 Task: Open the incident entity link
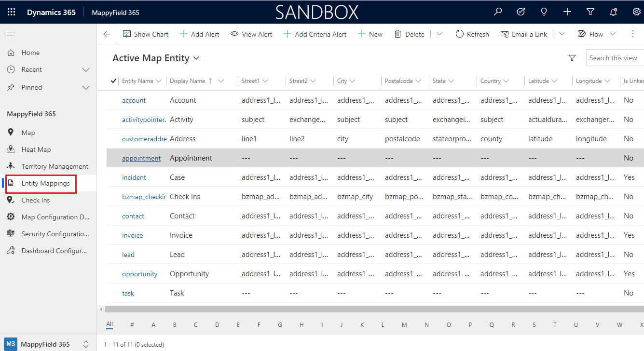coord(134,177)
